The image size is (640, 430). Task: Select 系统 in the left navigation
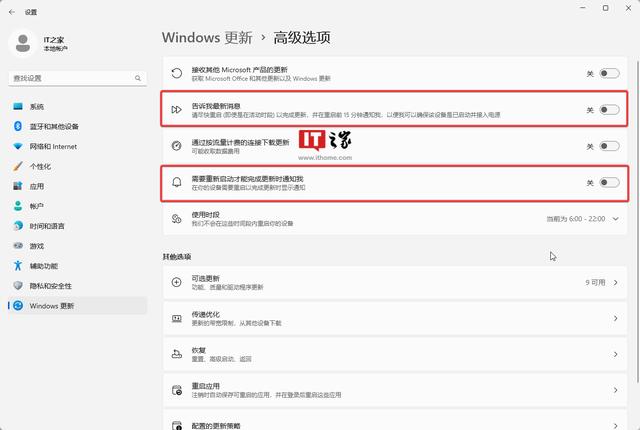37,106
